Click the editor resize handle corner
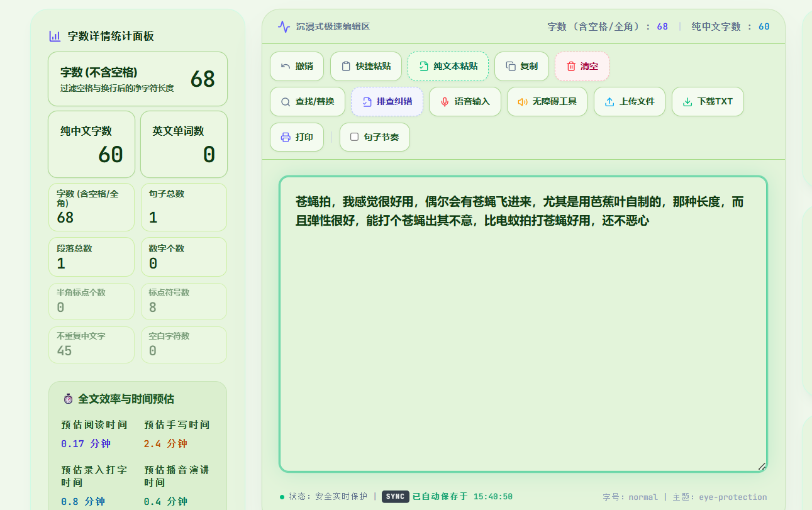Viewport: 812px width, 510px height. (762, 466)
